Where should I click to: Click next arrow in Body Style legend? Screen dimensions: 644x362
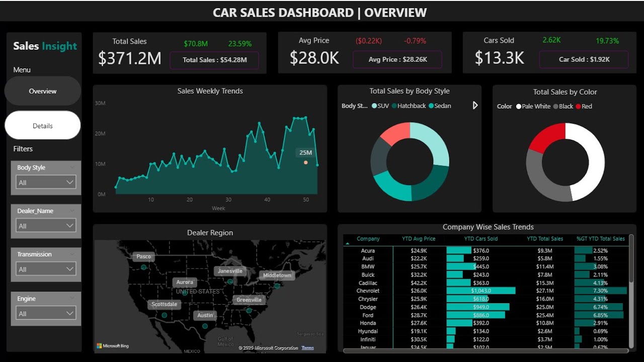coord(475,106)
